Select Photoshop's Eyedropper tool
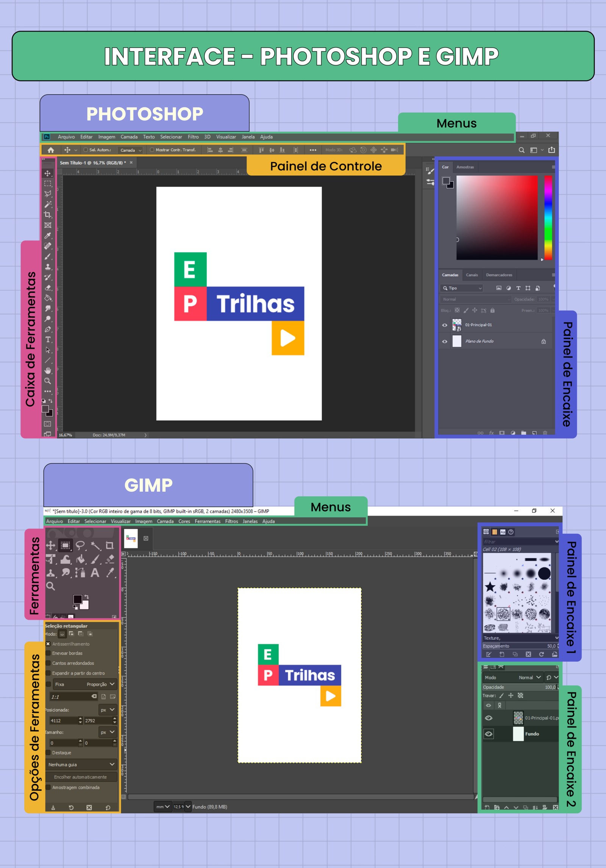This screenshot has width=606, height=868. 48,235
